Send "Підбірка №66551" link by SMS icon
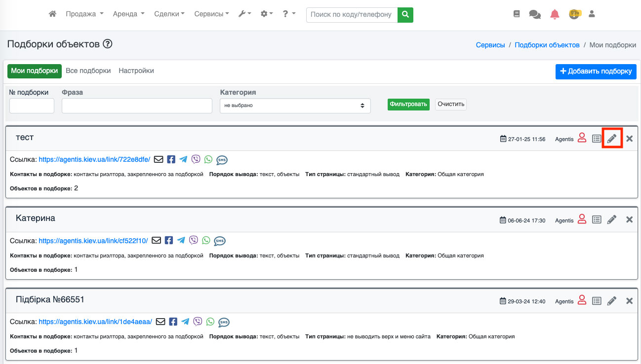The height and width of the screenshot is (364, 641). (x=224, y=322)
